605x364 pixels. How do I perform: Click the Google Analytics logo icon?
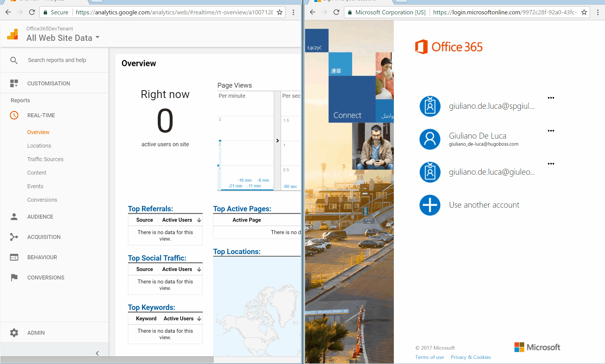pyautogui.click(x=13, y=34)
